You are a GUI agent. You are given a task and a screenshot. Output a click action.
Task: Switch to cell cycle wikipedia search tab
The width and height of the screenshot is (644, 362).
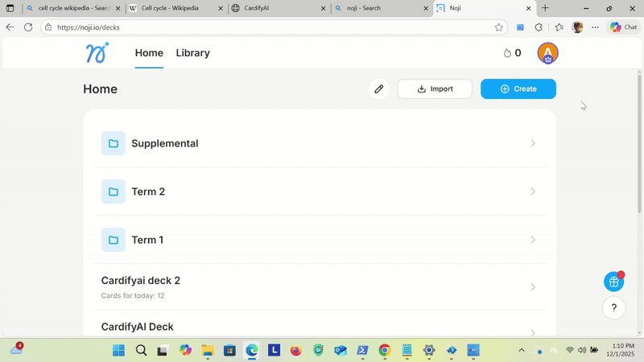tap(73, 8)
